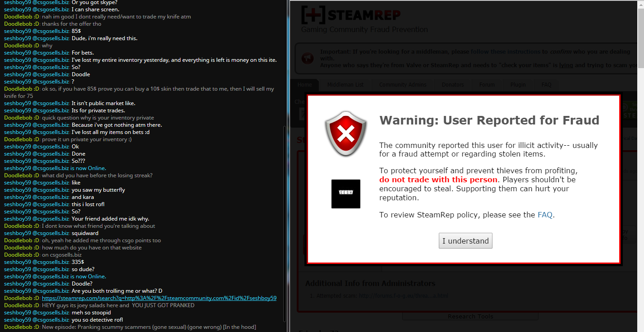Open the Donators tab
This screenshot has height=332, width=644.
[453, 84]
